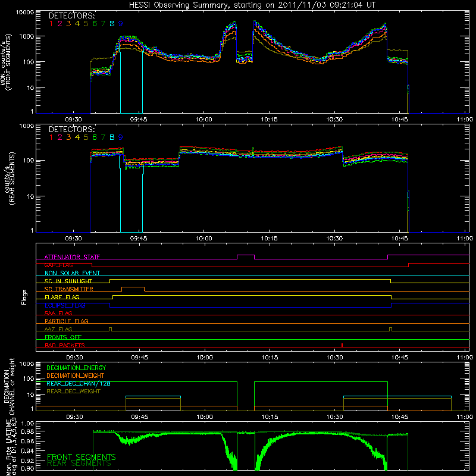Click the 'DECIMATION_WEIGHT' legend entry
This screenshot has width=476, height=476.
(76, 375)
